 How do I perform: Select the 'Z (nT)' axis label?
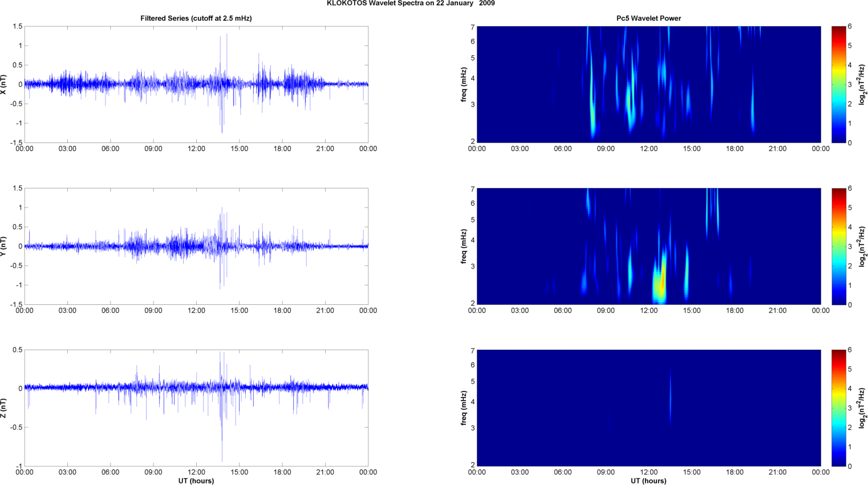4,408
